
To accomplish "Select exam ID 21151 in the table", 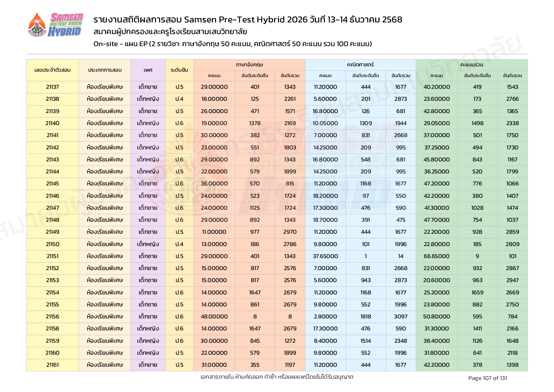I will click(x=52, y=256).
